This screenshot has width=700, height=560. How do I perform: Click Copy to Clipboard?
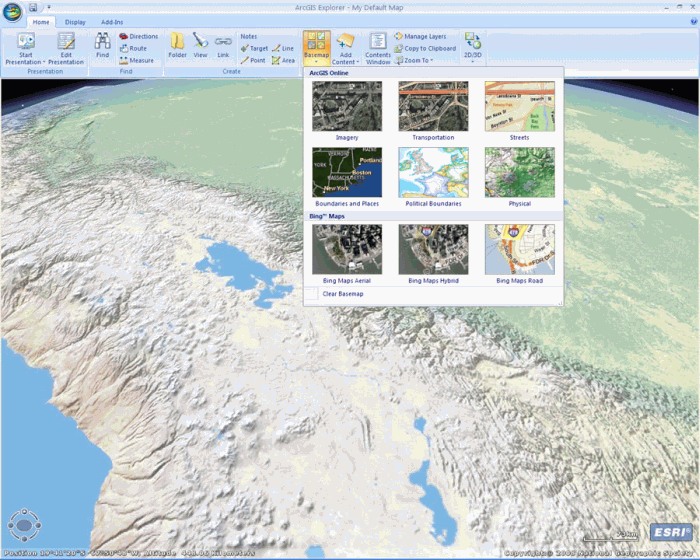pos(425,48)
